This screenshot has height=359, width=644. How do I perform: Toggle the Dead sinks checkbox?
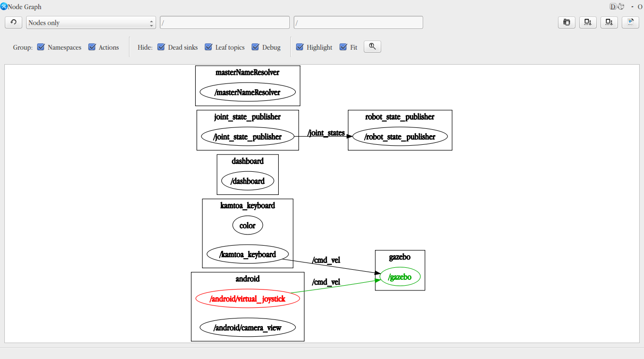(161, 47)
